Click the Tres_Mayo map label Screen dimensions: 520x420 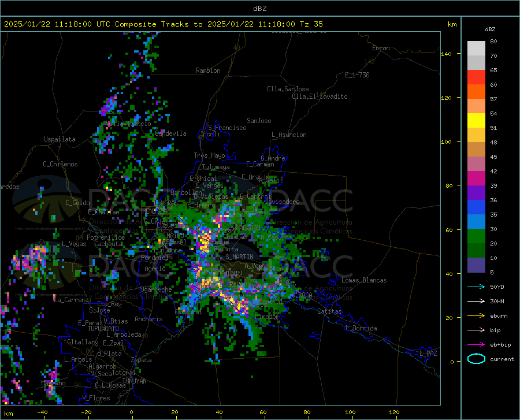point(209,155)
